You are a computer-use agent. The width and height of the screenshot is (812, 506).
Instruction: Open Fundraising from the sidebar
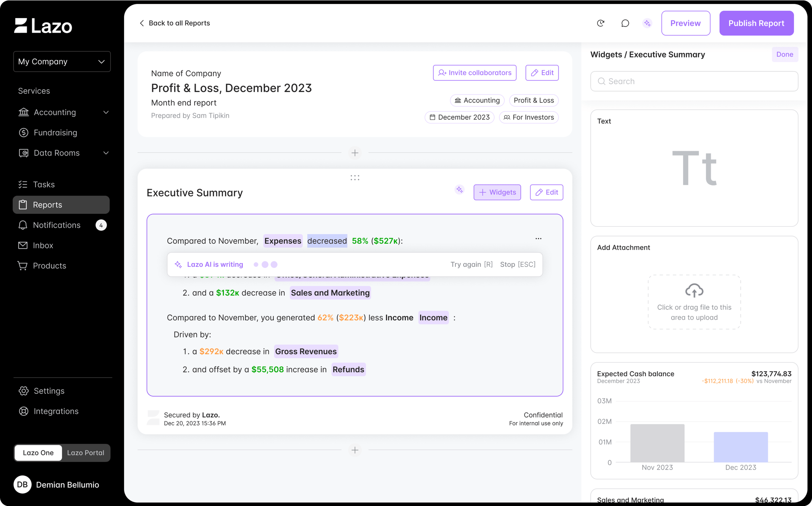(x=55, y=133)
